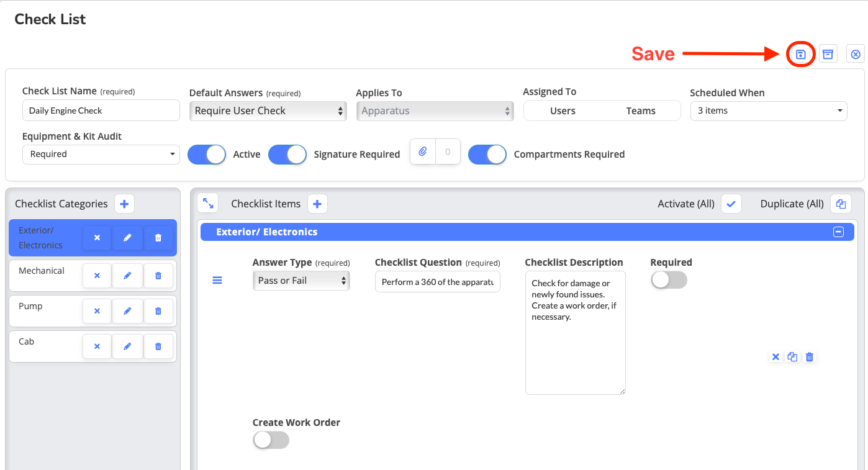Image resolution: width=868 pixels, height=470 pixels.
Task: Click the Check List Name input field
Action: click(101, 111)
